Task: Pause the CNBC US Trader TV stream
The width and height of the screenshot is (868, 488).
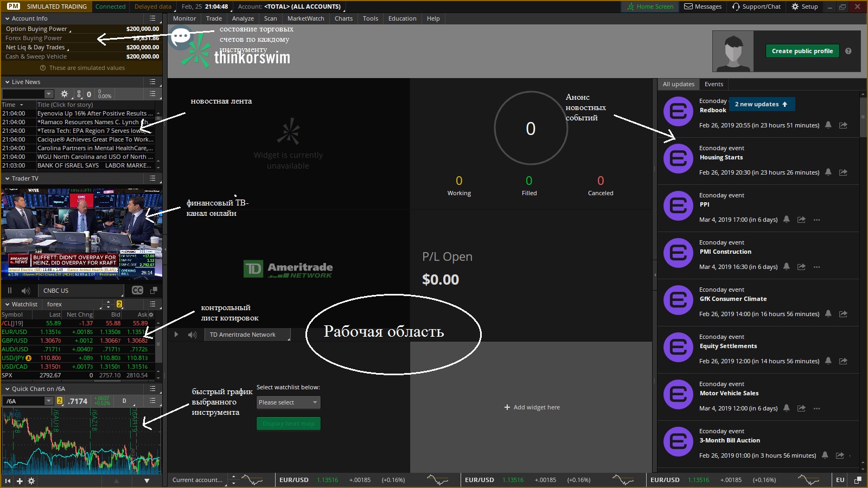Action: tap(10, 291)
